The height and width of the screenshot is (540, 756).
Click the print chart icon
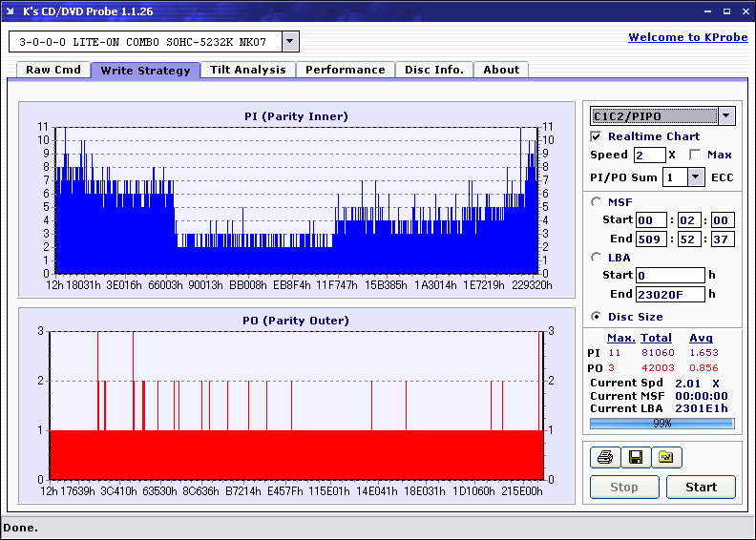click(x=603, y=458)
